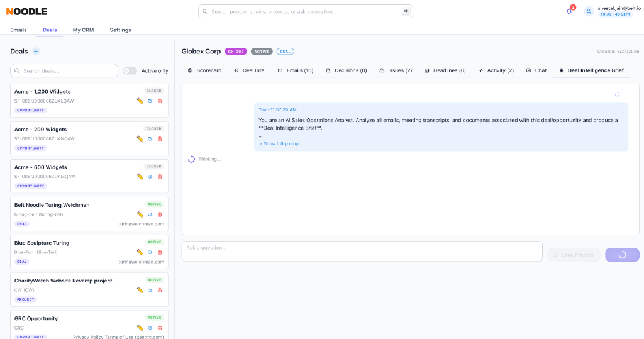Edit the Blue Sculpture Turing deal

click(140, 252)
